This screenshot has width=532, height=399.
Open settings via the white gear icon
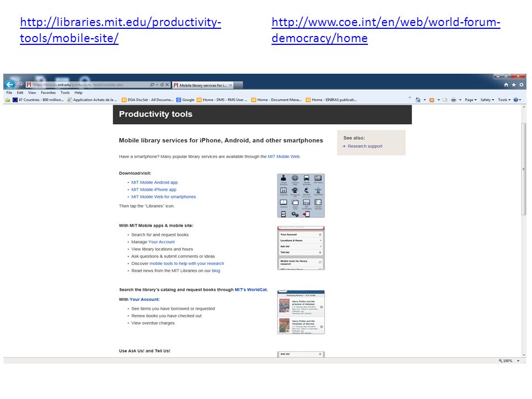(x=521, y=85)
